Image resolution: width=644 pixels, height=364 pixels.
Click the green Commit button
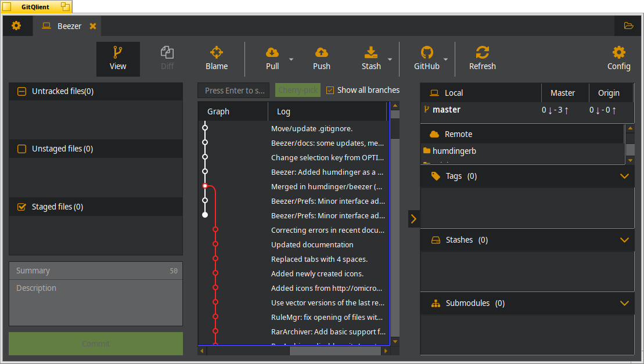tap(96, 344)
